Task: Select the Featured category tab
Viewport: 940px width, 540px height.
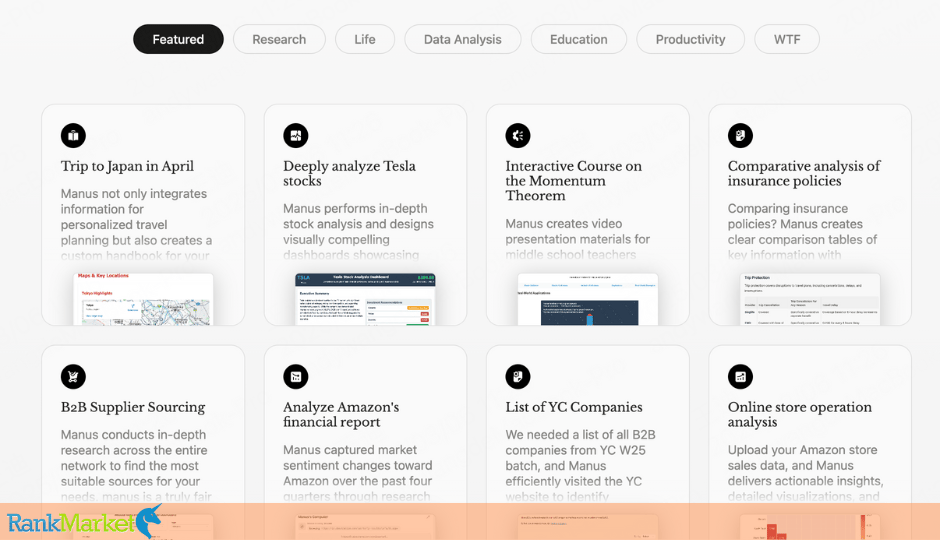Action: point(178,39)
